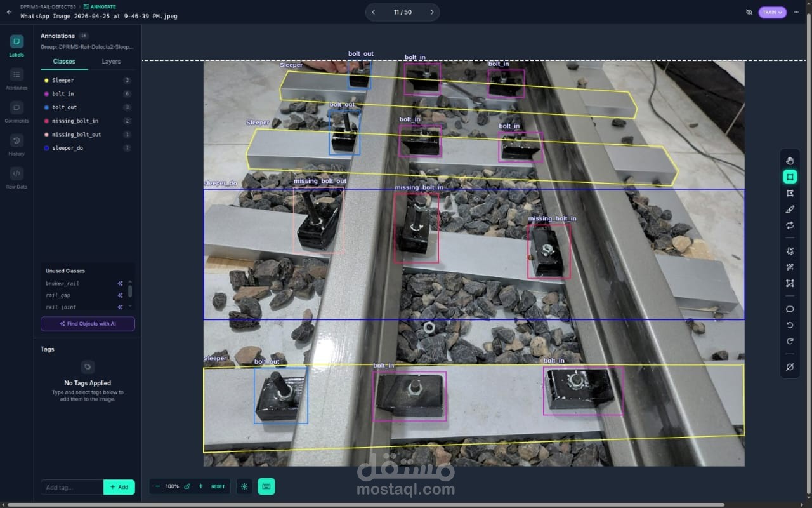Open the Raw Data sidebar panel
812x508 pixels.
pos(16,177)
